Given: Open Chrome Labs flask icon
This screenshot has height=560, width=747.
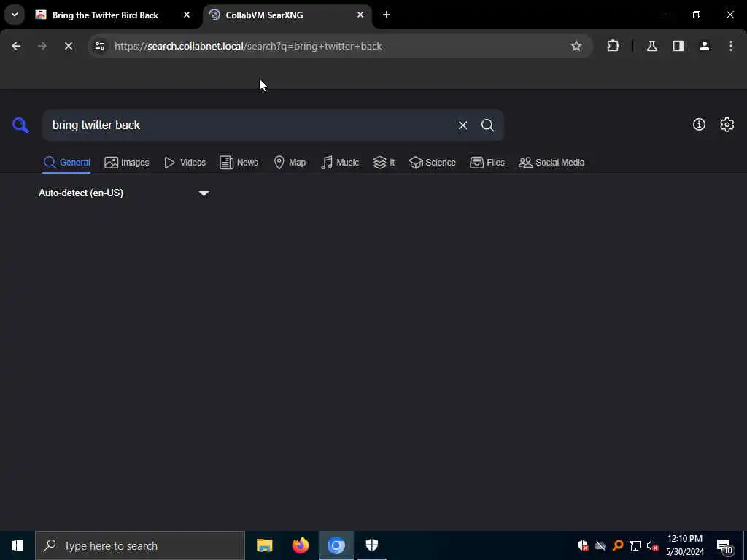Looking at the screenshot, I should click(x=651, y=46).
